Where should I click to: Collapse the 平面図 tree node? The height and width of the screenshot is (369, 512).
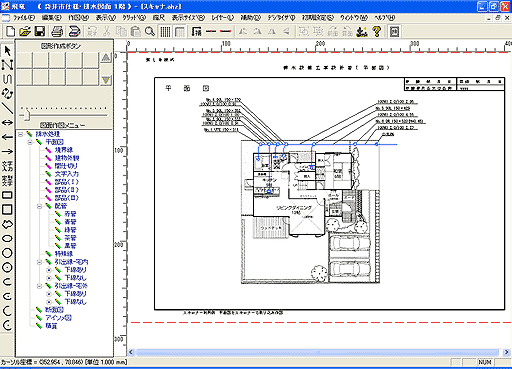pos(30,142)
